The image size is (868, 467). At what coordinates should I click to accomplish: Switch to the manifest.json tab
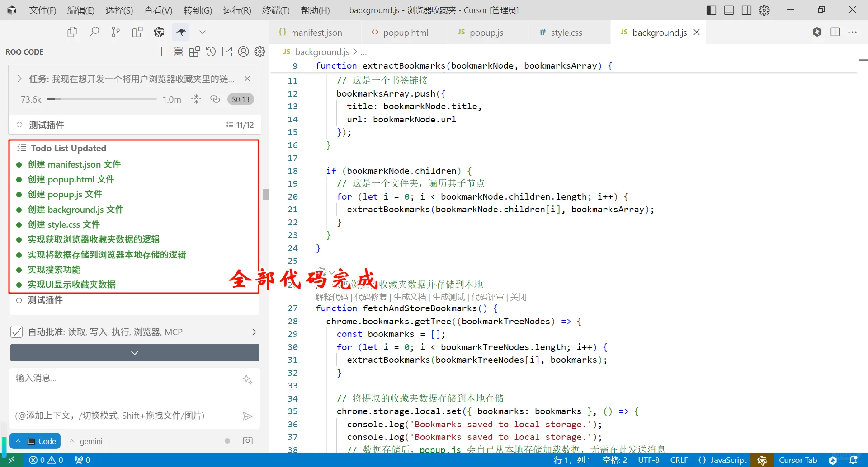point(316,32)
